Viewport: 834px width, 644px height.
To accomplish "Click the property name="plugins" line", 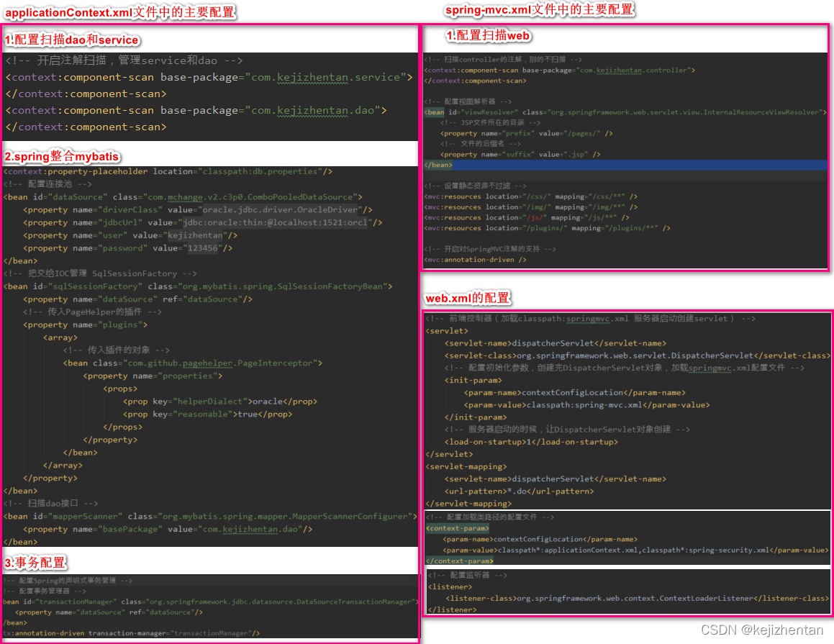I will tap(86, 325).
